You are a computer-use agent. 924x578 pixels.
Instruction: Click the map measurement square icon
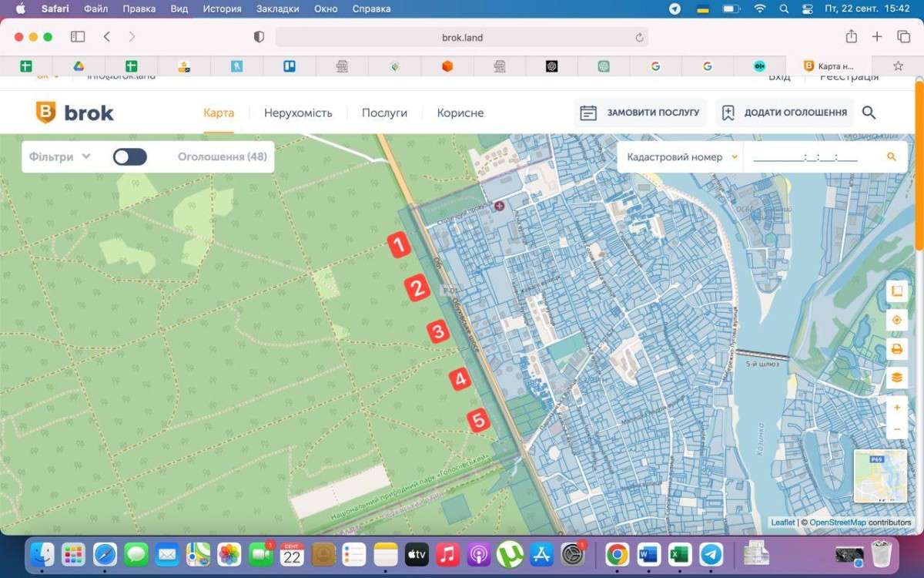coord(896,291)
